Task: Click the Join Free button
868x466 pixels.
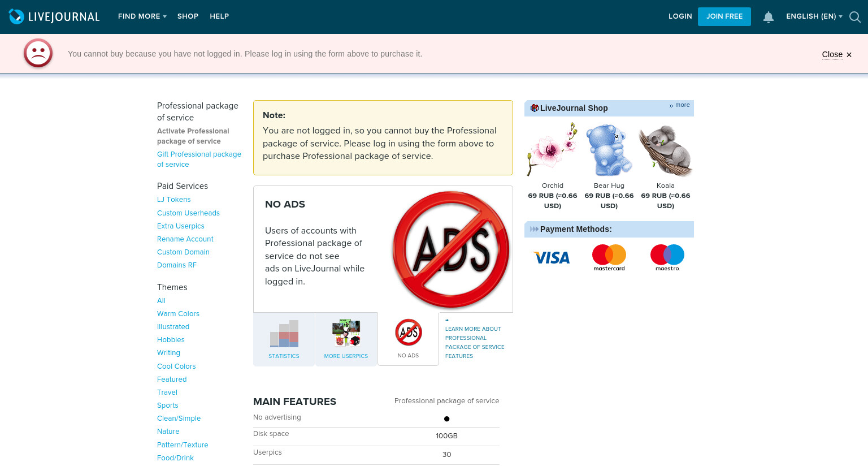Action: [724, 16]
